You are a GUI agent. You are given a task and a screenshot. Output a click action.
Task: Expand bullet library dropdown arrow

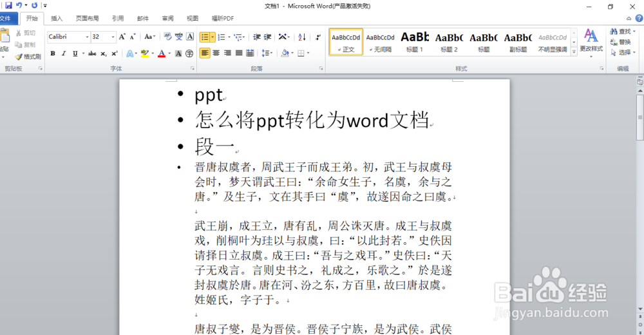click(213, 37)
